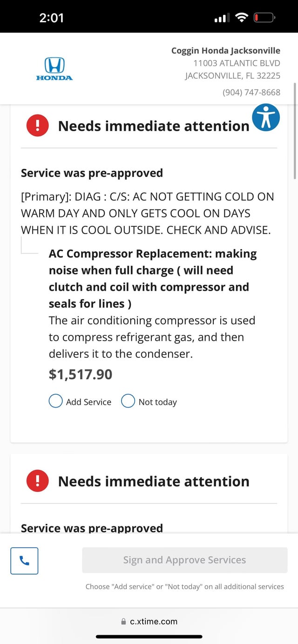The image size is (298, 644).
Task: Open accessibility options via the wheelchair icon
Action: coord(266,118)
